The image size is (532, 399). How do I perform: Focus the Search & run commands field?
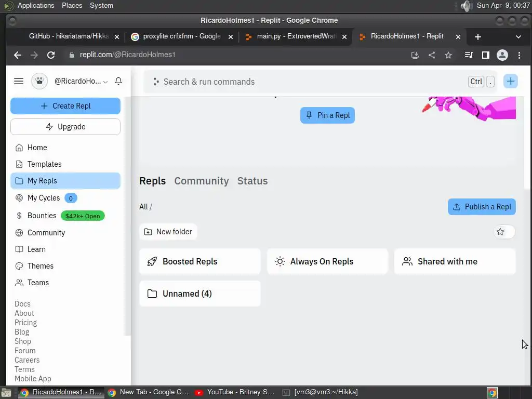point(320,82)
